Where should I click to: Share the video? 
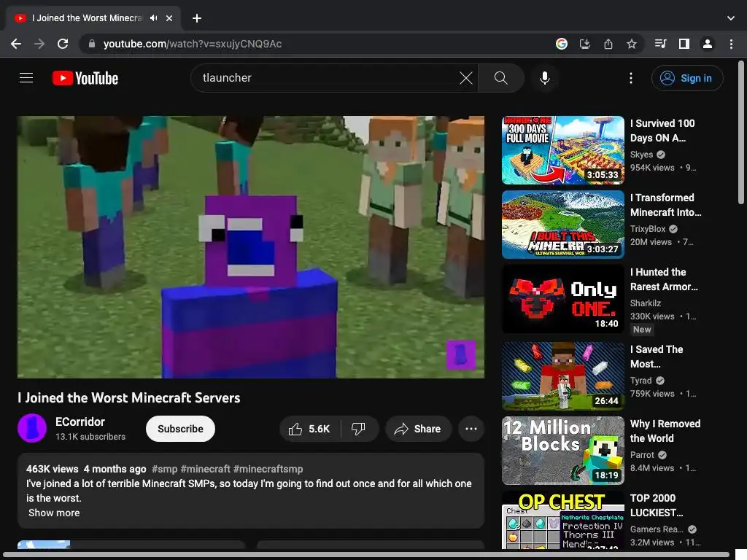coord(418,429)
